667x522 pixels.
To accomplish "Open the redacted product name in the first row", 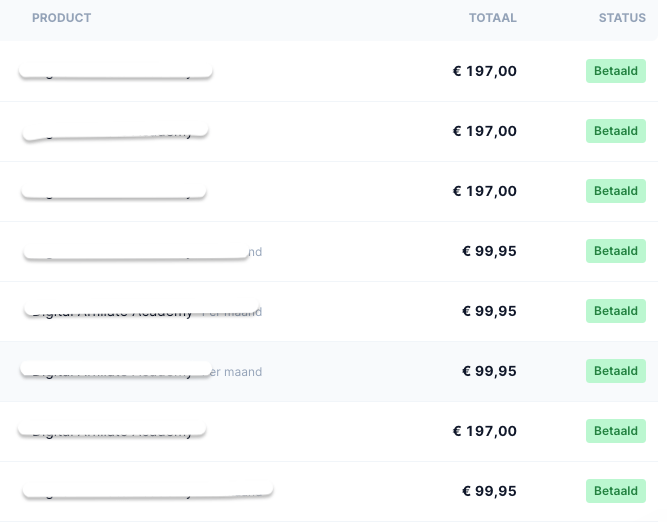I will click(115, 71).
